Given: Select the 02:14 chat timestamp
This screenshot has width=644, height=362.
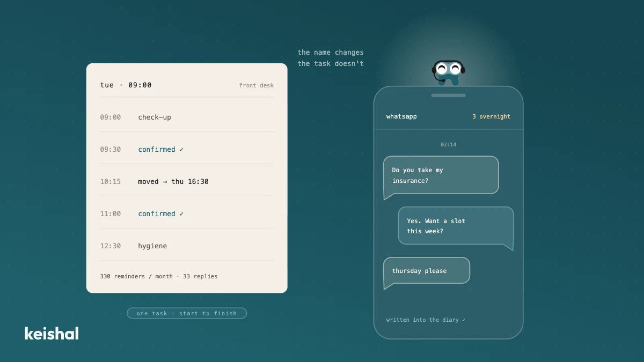Looking at the screenshot, I should (449, 145).
